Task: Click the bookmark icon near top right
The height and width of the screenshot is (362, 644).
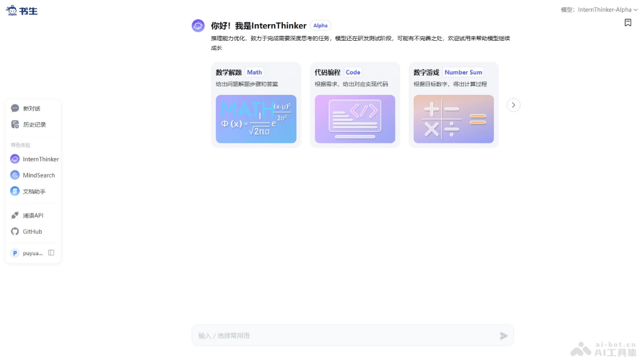Action: coord(628,23)
